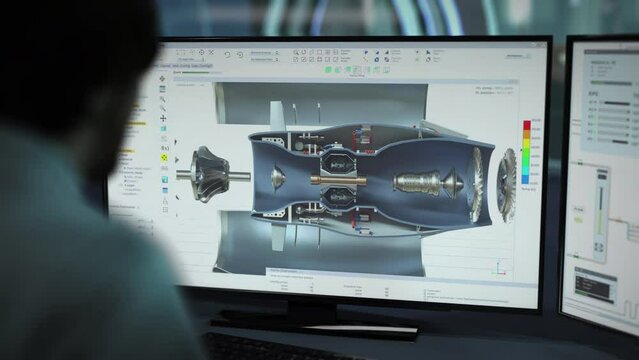Open the lower combo box beside history icon
This screenshot has width=639, height=360.
coord(264,60)
